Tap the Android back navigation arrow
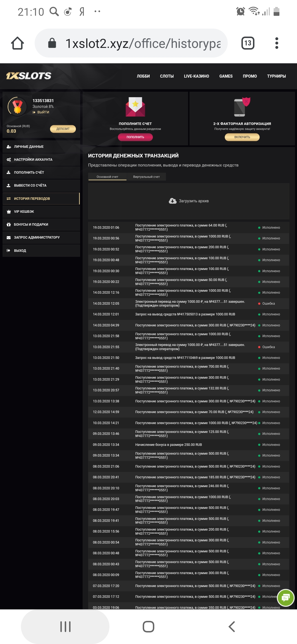Screen dimensions: 297x644 tap(232, 627)
